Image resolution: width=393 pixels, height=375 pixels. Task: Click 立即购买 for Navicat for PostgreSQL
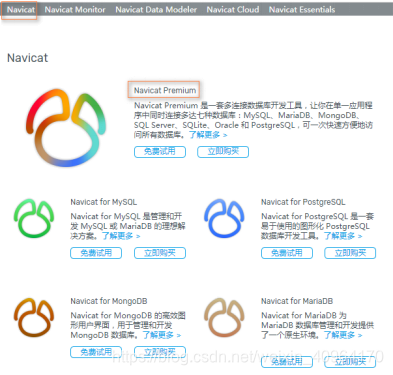[350, 253]
